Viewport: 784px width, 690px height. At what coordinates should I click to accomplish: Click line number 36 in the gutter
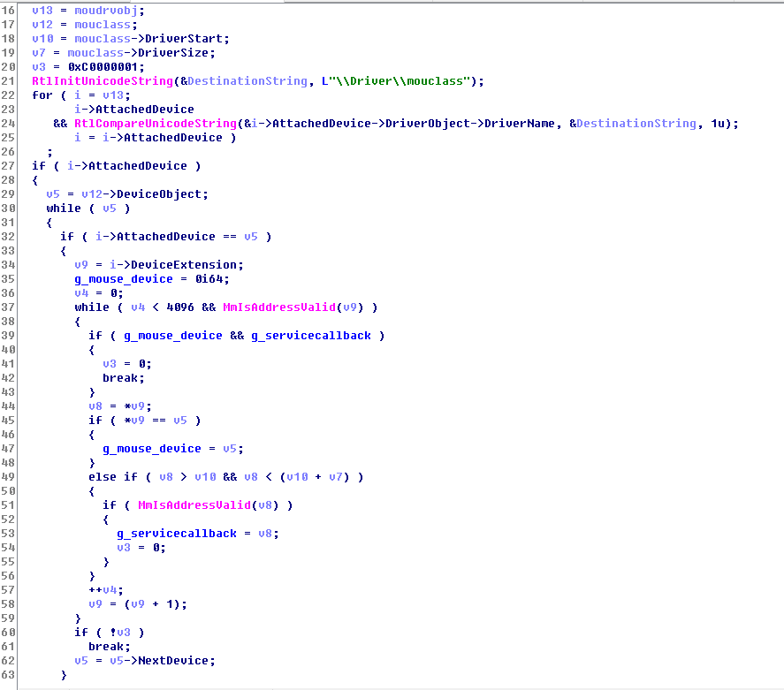coord(8,293)
